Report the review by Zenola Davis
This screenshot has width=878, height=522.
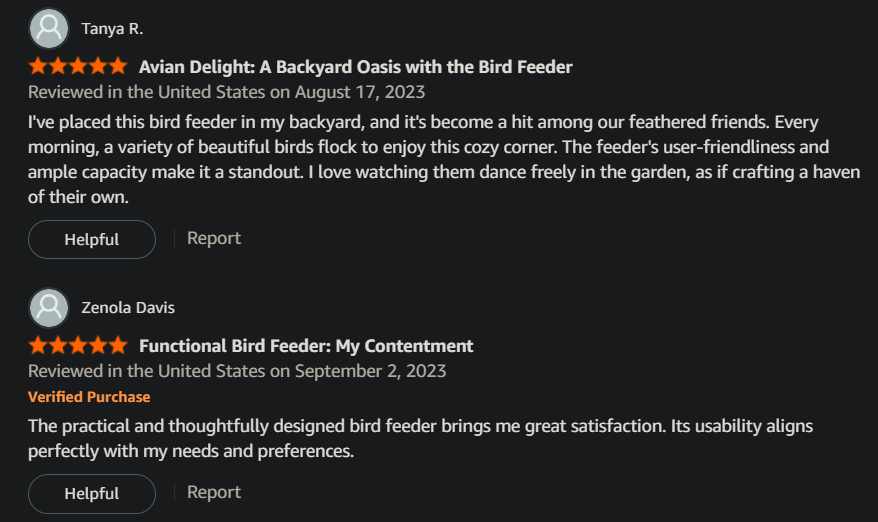(x=214, y=492)
